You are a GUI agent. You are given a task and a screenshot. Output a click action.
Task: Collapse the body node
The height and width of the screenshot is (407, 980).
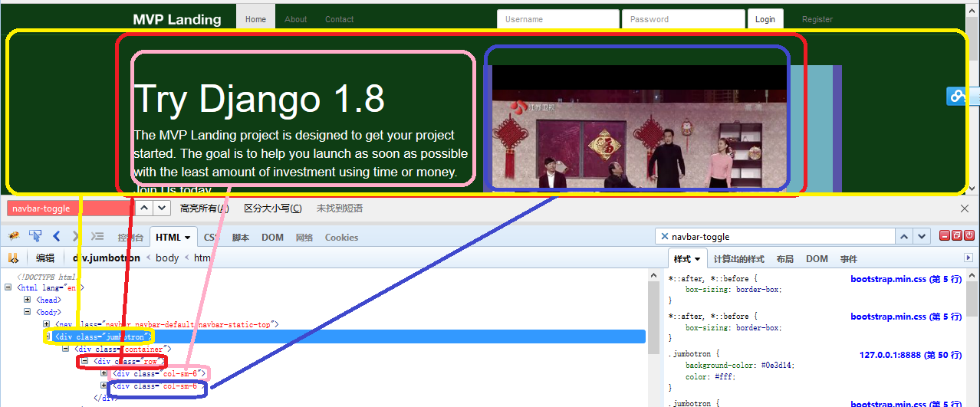tap(28, 312)
